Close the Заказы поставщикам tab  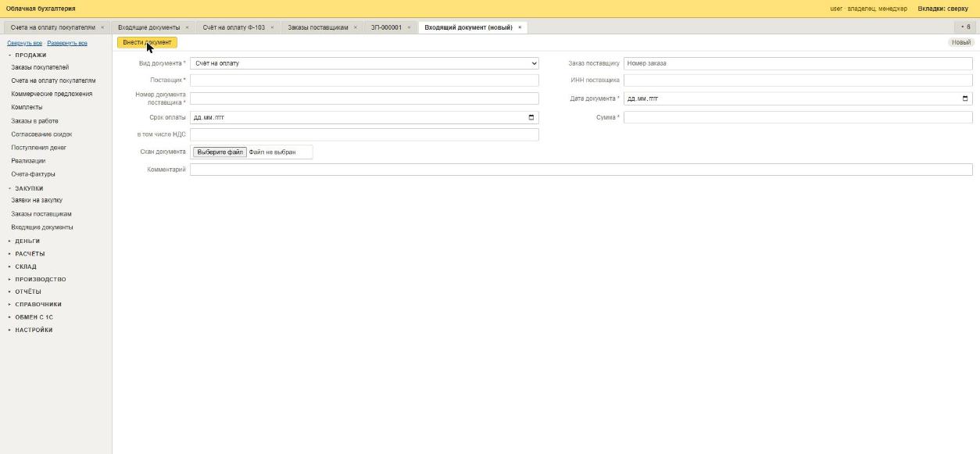pyautogui.click(x=356, y=27)
